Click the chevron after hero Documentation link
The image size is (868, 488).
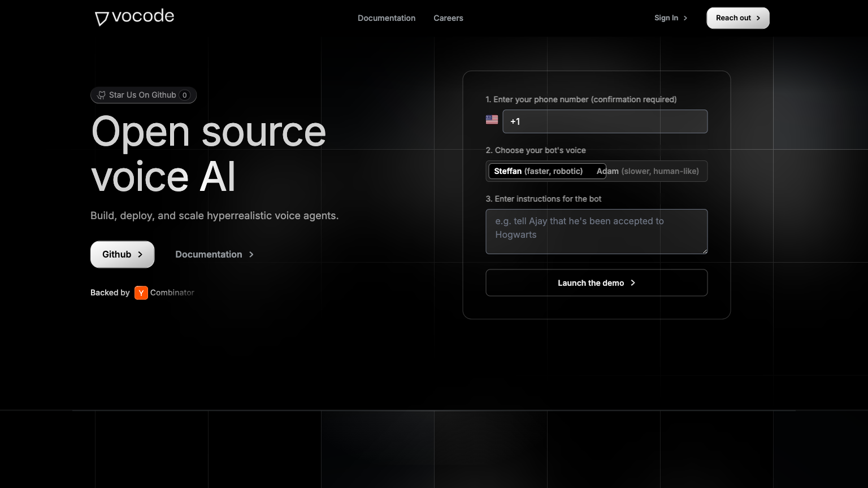coord(251,255)
